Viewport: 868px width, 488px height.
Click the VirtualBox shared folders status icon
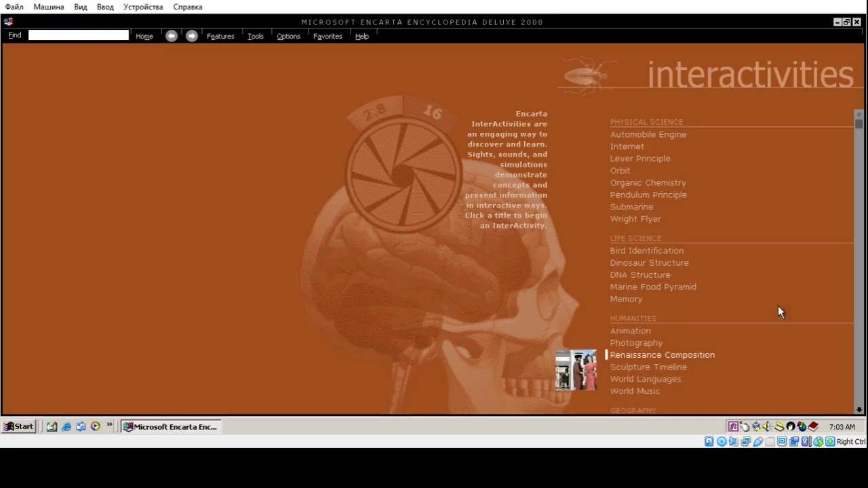click(x=770, y=441)
